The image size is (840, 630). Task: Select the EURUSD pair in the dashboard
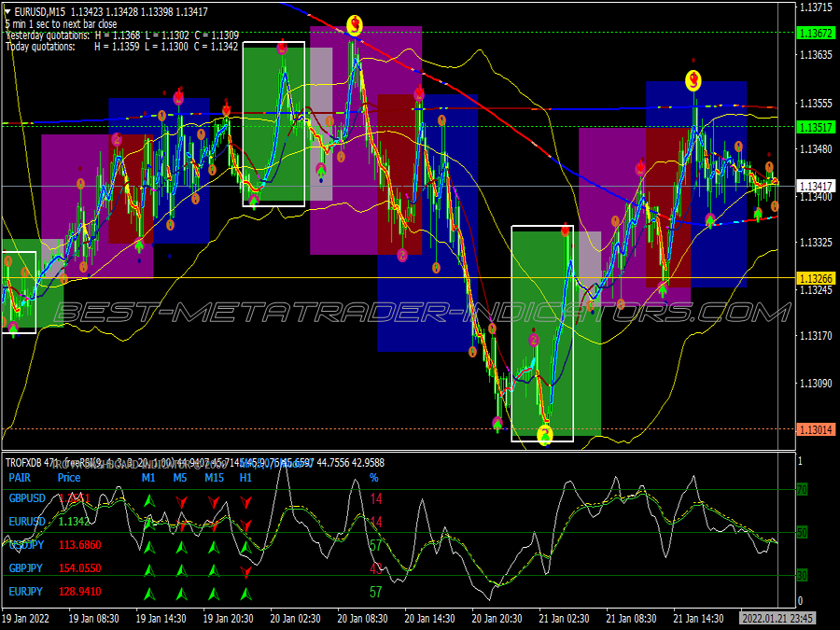[27, 521]
